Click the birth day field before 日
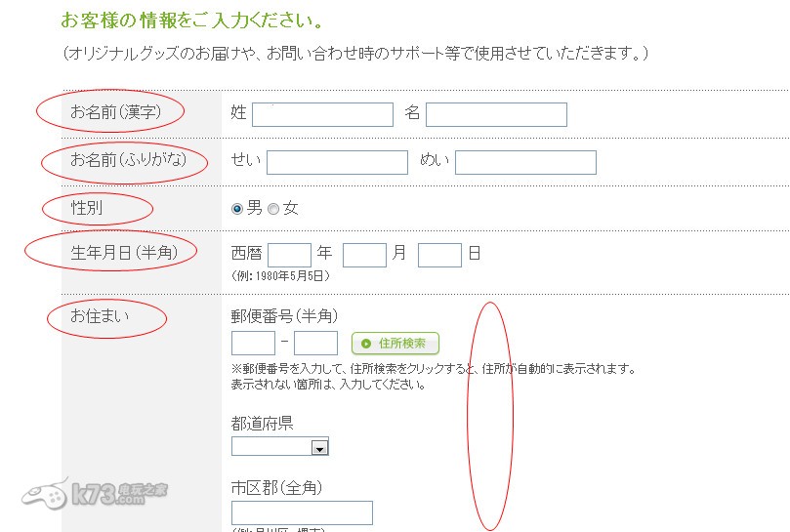The image size is (790, 532). (x=439, y=256)
